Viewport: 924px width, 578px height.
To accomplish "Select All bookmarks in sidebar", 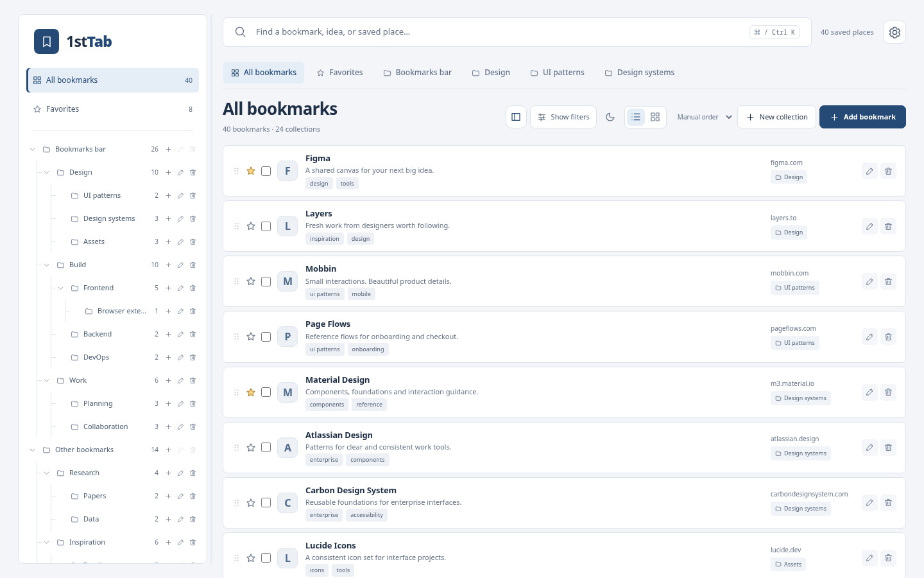I will coord(113,80).
